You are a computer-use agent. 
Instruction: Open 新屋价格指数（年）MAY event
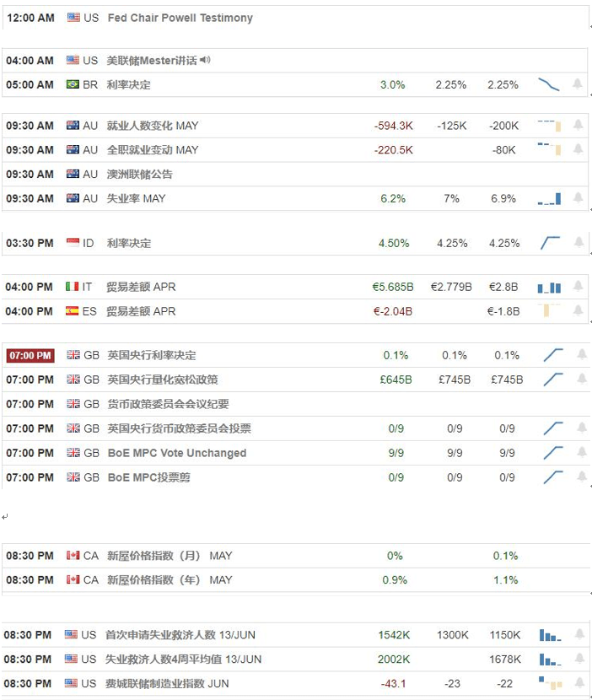tap(170, 580)
